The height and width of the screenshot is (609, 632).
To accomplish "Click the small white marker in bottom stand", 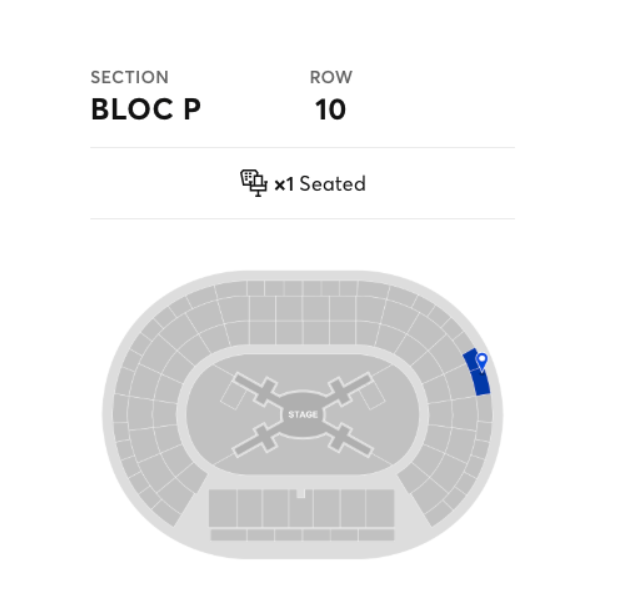I will [x=301, y=494].
